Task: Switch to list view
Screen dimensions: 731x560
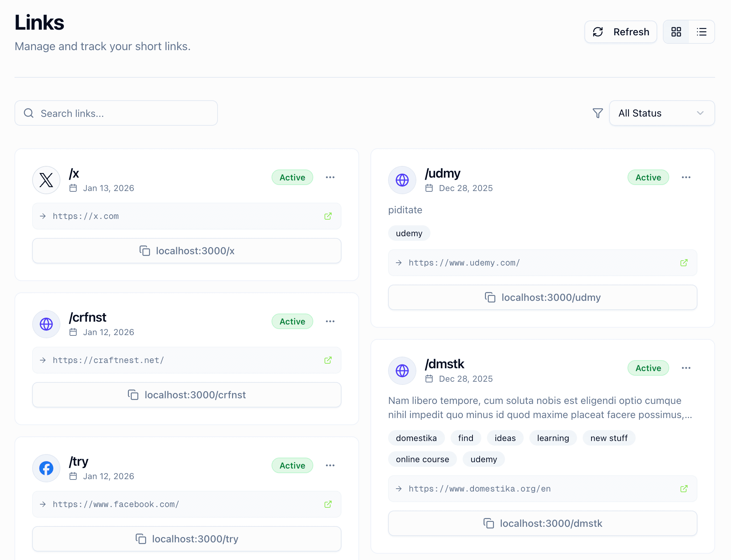Action: (x=701, y=32)
